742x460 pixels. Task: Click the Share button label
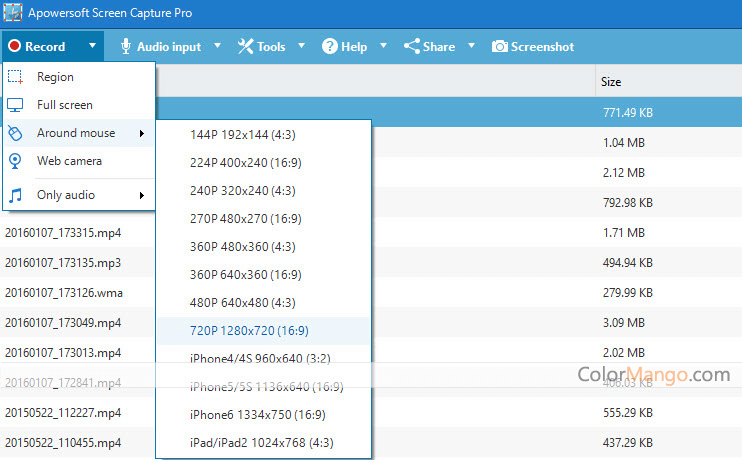tap(439, 47)
